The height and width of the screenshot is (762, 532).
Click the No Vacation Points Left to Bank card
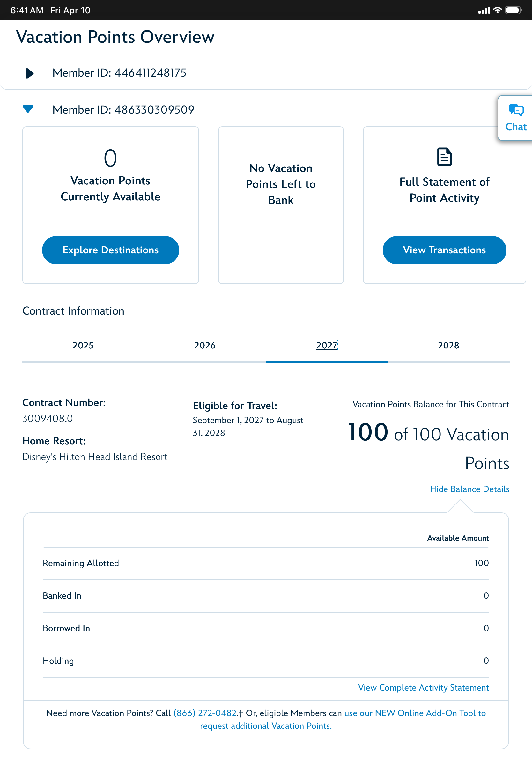281,205
